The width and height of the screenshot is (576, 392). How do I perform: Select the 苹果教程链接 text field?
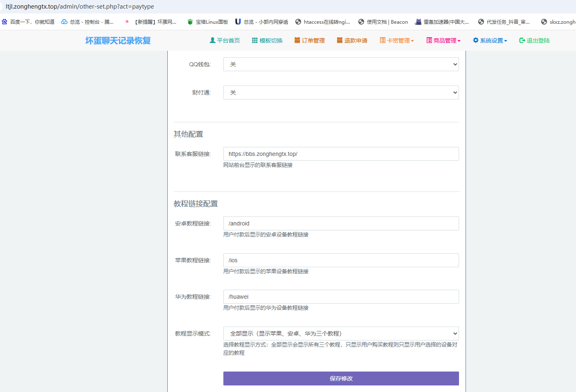point(341,260)
